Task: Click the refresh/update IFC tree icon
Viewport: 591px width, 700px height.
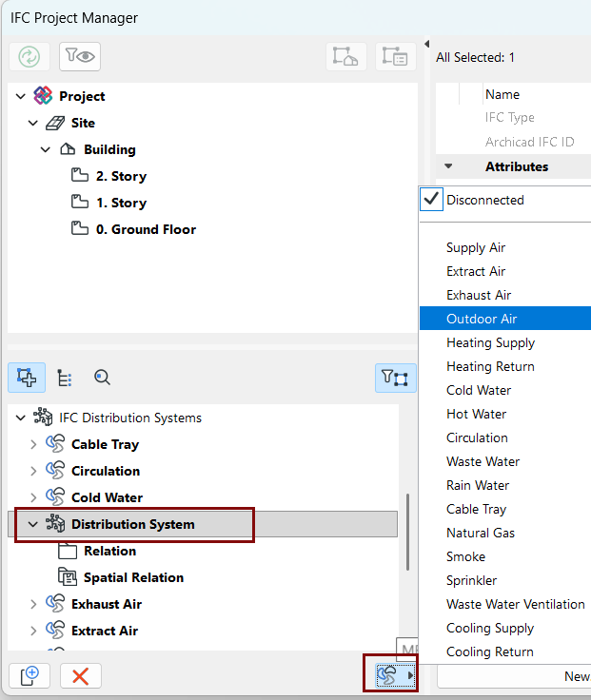Action: point(30,57)
